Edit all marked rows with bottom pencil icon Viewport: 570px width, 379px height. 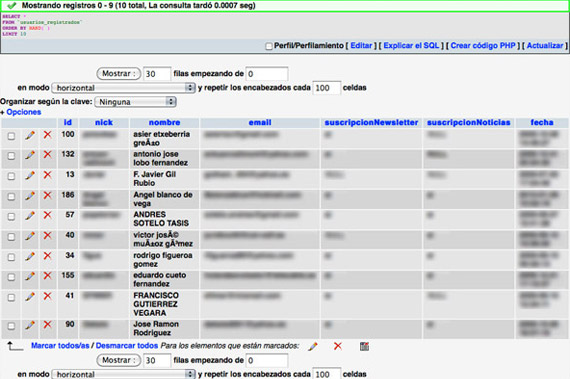pos(313,346)
